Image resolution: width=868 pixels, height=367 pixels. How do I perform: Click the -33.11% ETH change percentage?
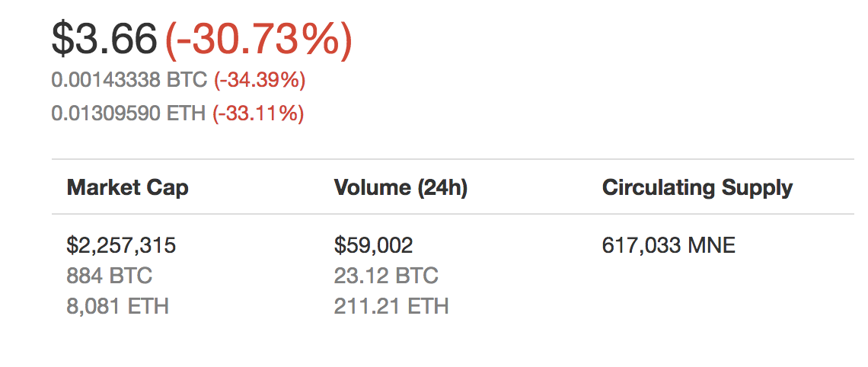[x=259, y=114]
